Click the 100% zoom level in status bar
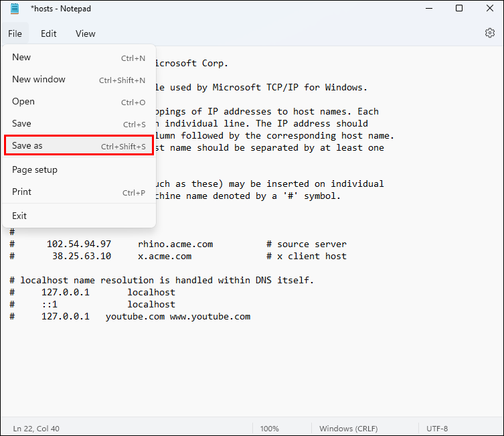 pos(269,429)
